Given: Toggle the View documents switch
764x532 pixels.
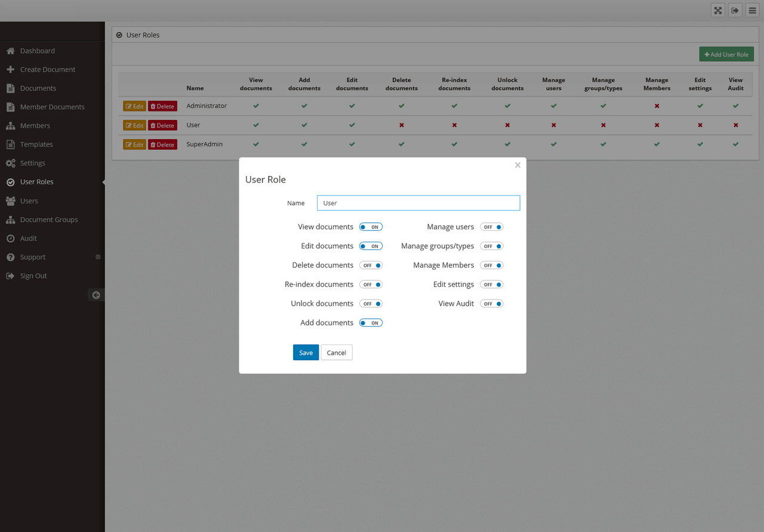Looking at the screenshot, I should pyautogui.click(x=371, y=227).
